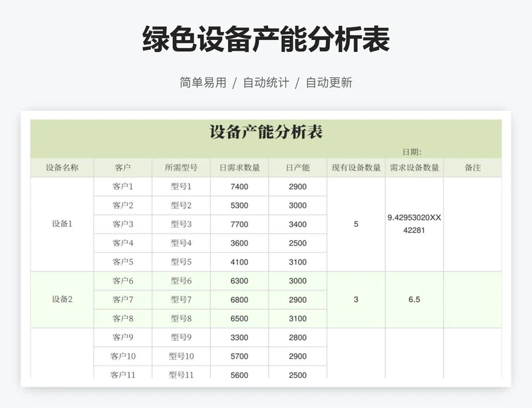532x408 pixels.
Task: Select the 日产能 column header
Action: pyautogui.click(x=298, y=168)
